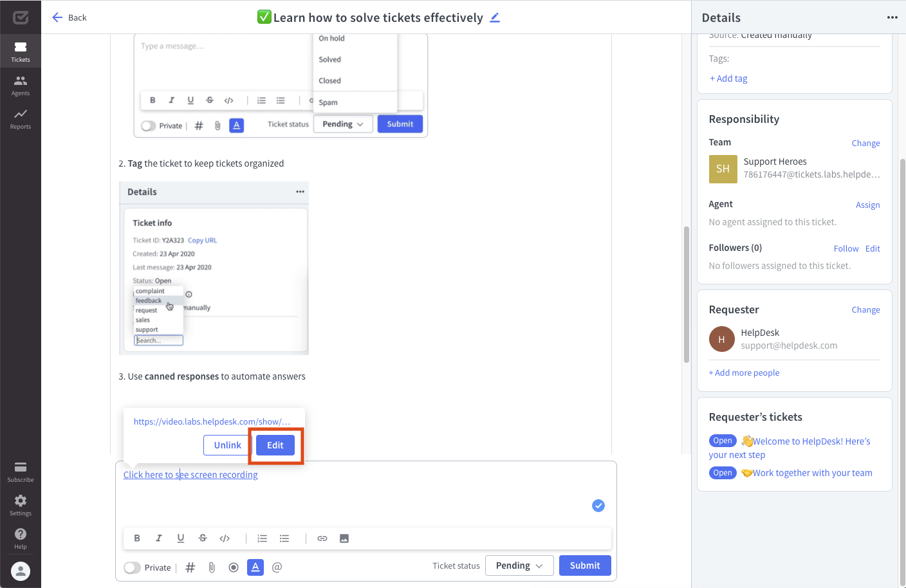Edit the Followers list
The image size is (906, 588).
coord(873,248)
